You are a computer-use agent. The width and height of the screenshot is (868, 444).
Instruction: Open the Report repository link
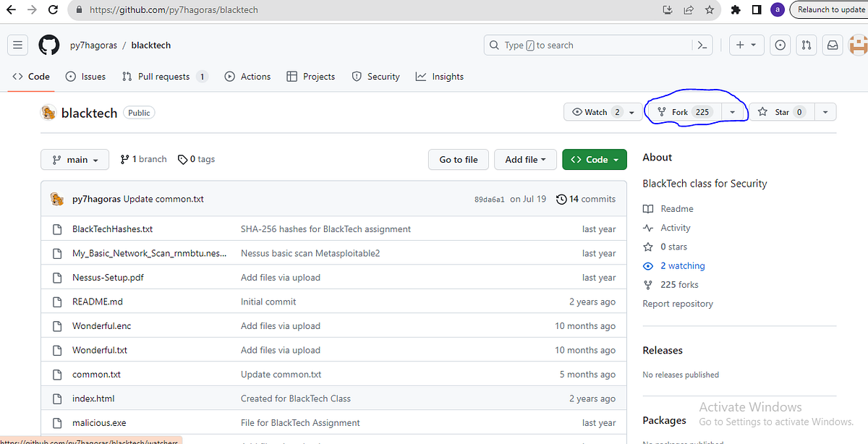point(678,304)
